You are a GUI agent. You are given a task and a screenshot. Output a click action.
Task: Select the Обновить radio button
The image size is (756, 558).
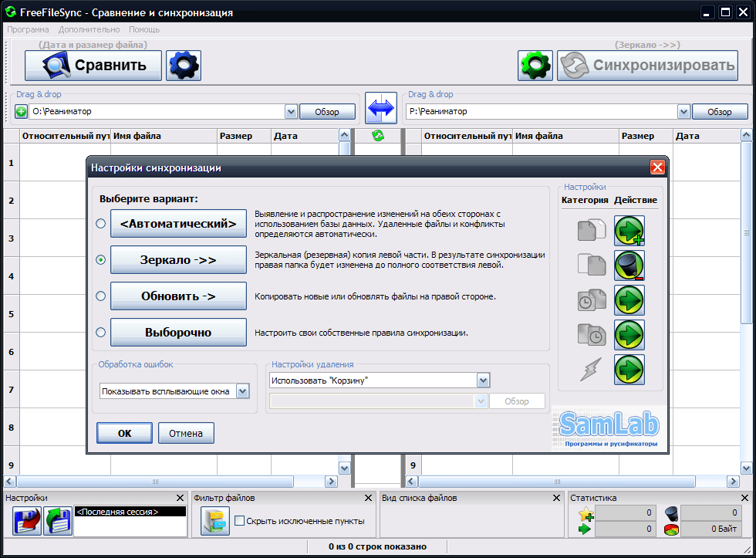[100, 296]
